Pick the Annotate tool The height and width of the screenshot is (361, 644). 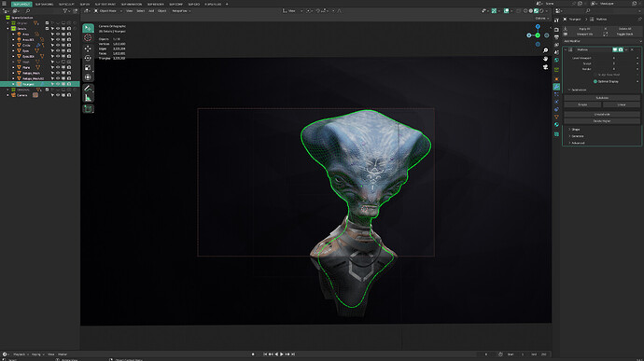coord(88,89)
